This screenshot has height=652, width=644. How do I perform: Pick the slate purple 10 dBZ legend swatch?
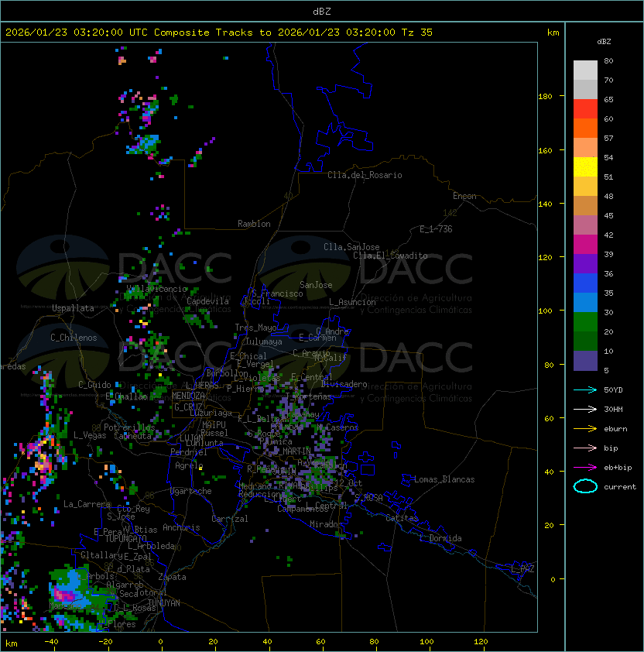tap(585, 361)
